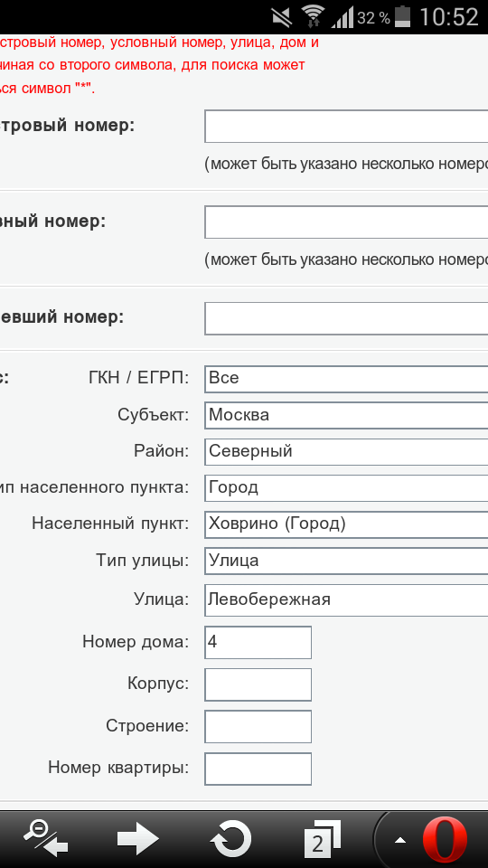
Task: Tap the zoom out back icon
Action: click(x=46, y=838)
